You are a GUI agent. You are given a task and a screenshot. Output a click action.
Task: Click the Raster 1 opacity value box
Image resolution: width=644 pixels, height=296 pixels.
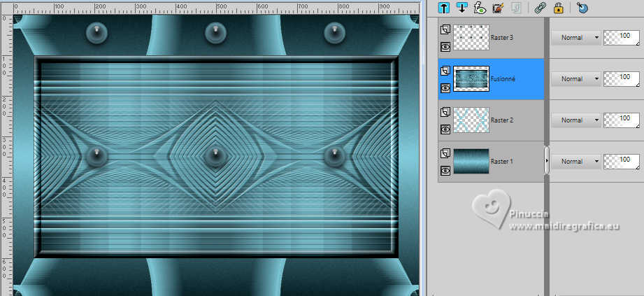click(622, 161)
